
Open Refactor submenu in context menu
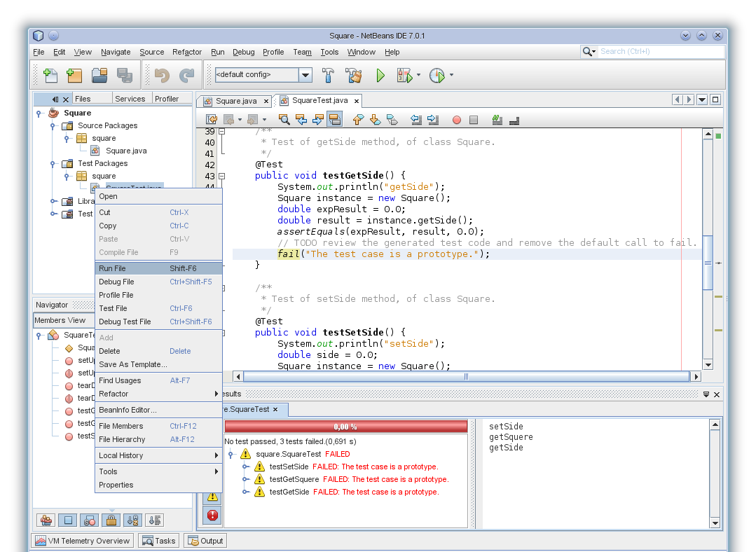(x=158, y=394)
